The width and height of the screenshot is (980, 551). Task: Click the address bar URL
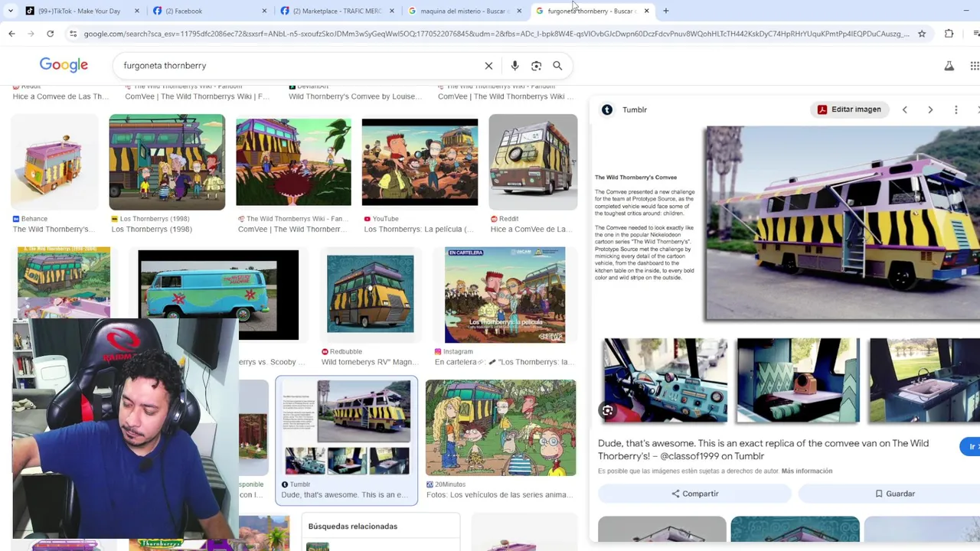(496, 34)
